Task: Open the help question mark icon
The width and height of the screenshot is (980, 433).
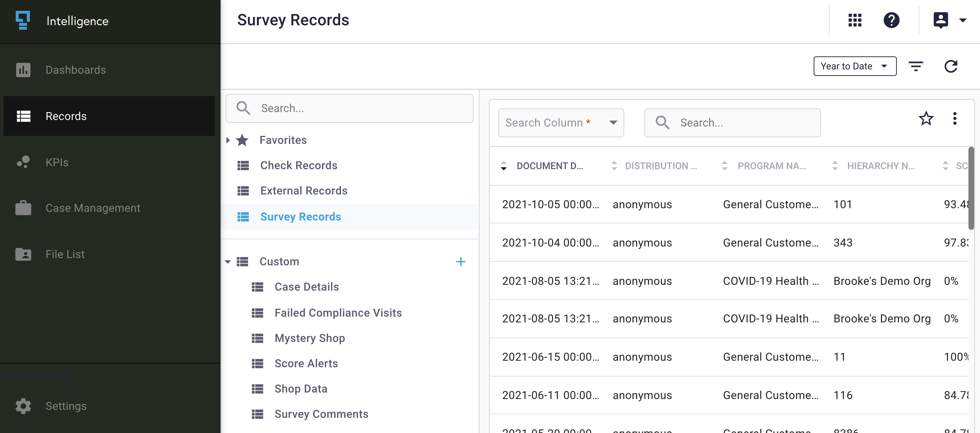Action: click(891, 20)
